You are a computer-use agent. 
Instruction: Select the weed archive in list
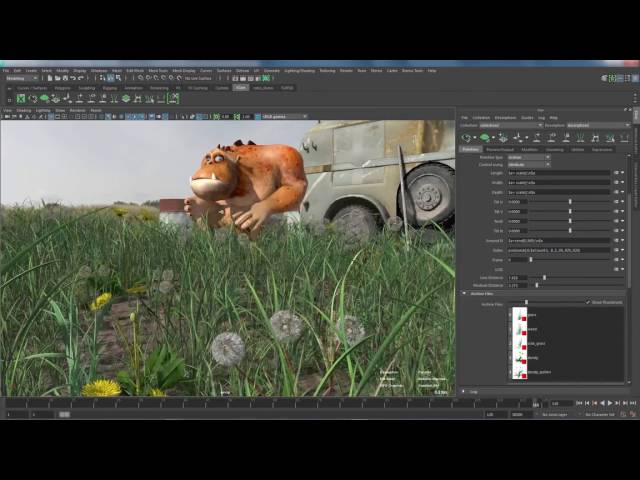pos(532,329)
